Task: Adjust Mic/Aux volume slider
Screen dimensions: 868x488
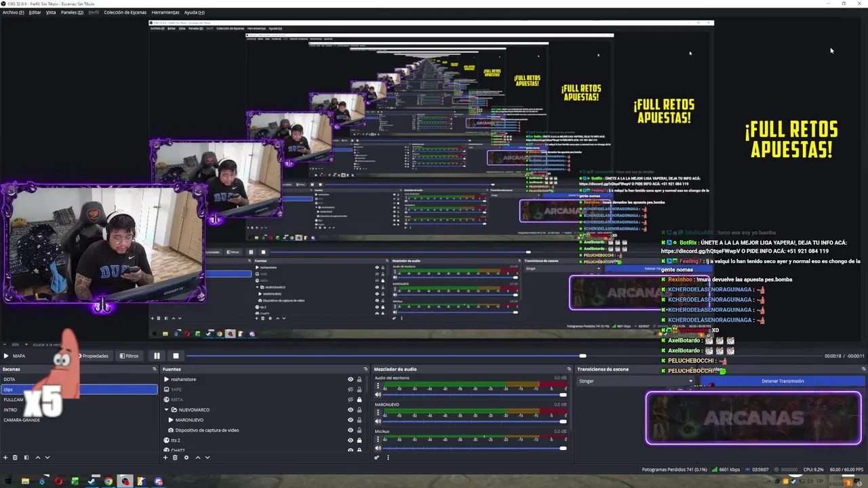Action: click(475, 448)
